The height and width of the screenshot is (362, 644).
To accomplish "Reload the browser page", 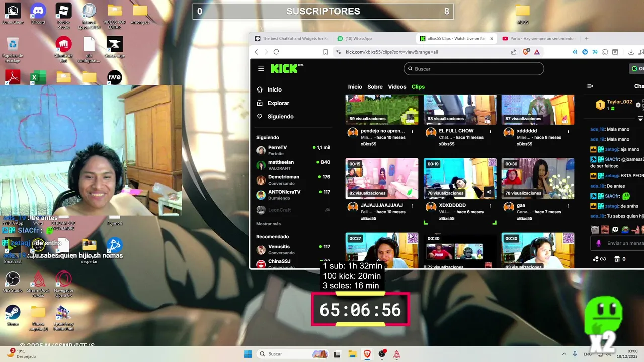I will coord(276,52).
